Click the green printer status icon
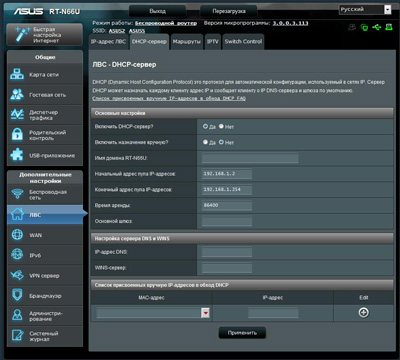The height and width of the screenshot is (360, 400). 389,27
